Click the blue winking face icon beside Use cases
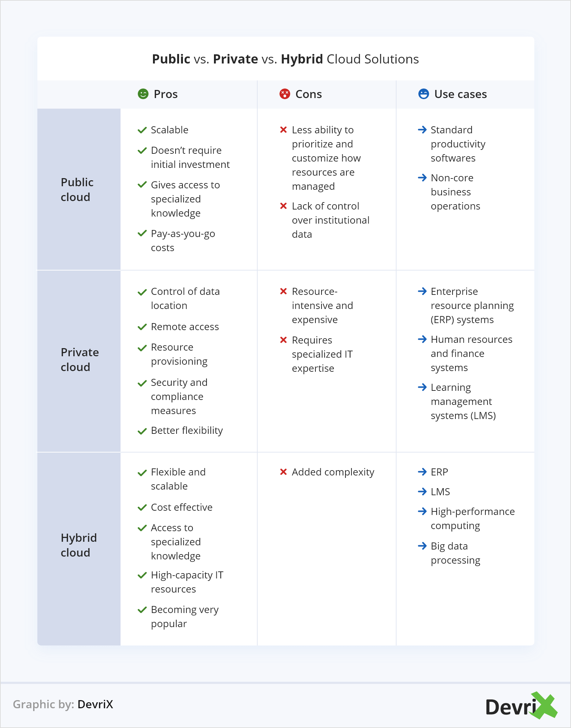This screenshot has width=571, height=728. [423, 94]
